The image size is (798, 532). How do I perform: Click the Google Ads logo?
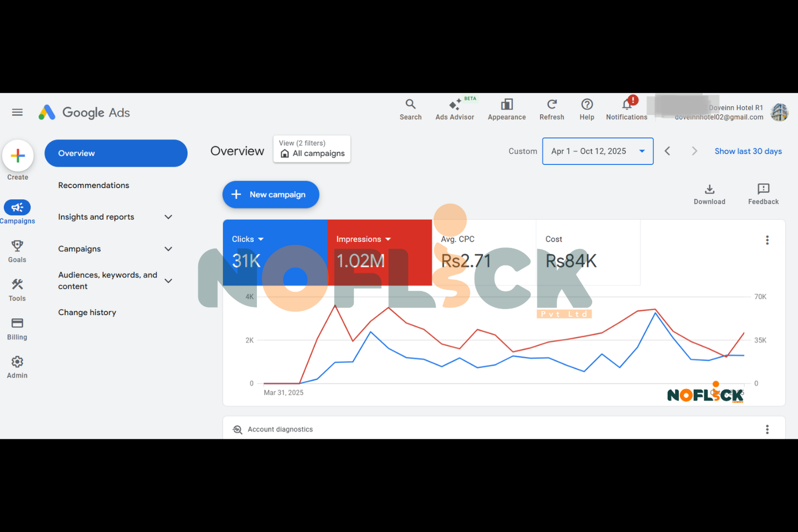tap(84, 112)
